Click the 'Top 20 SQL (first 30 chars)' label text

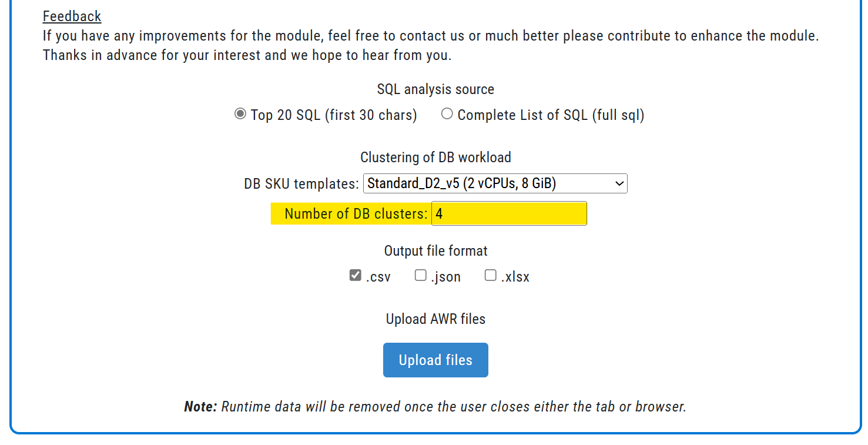334,115
